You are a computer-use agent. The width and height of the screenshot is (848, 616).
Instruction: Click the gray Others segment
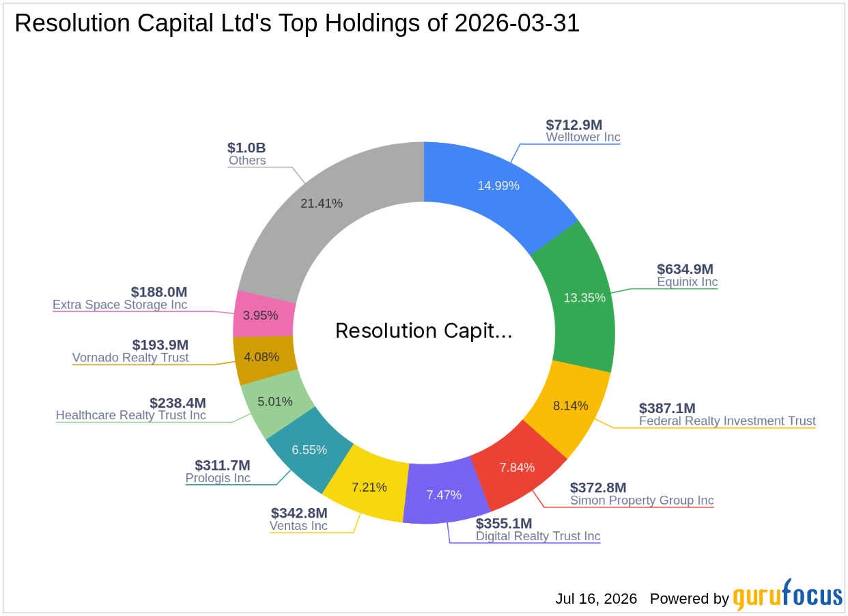pos(321,205)
